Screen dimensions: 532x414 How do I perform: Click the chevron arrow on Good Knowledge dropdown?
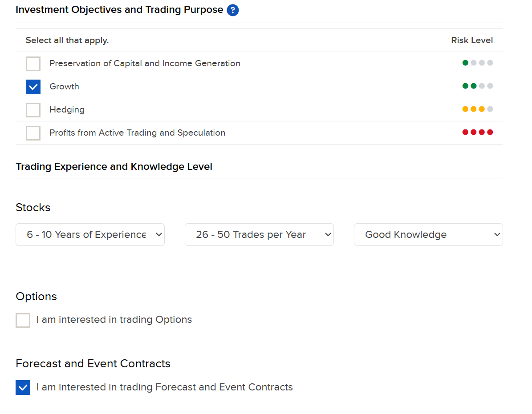tap(497, 234)
